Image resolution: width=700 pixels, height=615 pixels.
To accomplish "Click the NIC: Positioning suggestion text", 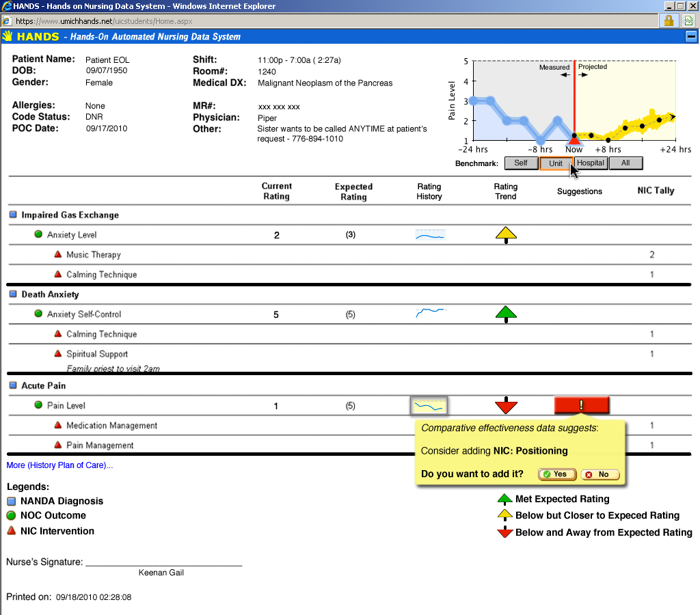I will [x=530, y=451].
